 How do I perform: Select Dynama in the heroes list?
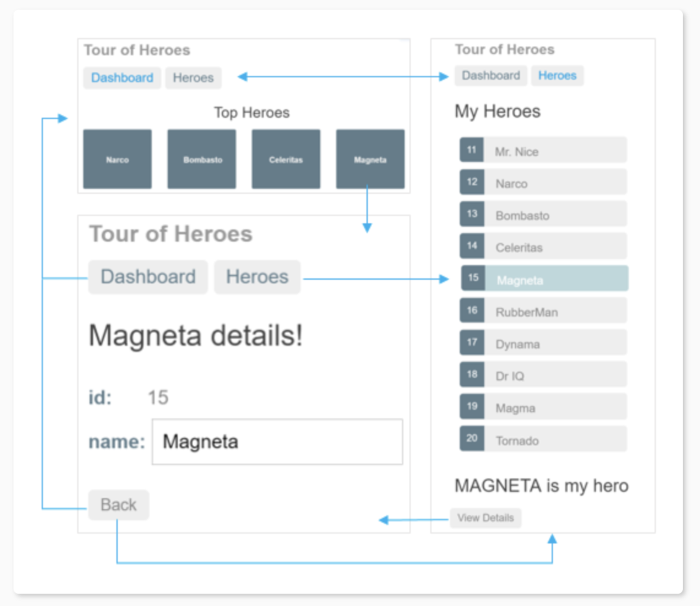(x=543, y=344)
